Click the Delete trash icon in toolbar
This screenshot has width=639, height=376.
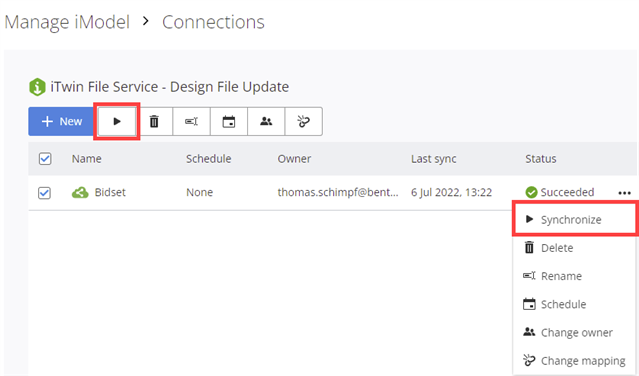coord(154,121)
